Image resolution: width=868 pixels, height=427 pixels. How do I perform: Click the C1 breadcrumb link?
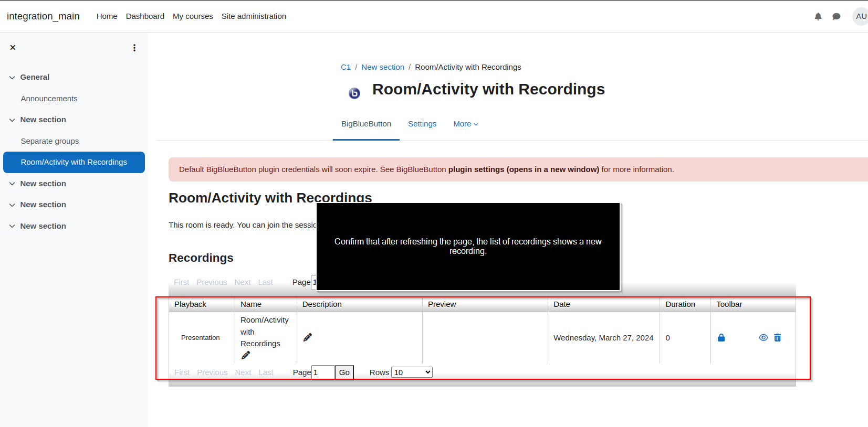pos(346,67)
